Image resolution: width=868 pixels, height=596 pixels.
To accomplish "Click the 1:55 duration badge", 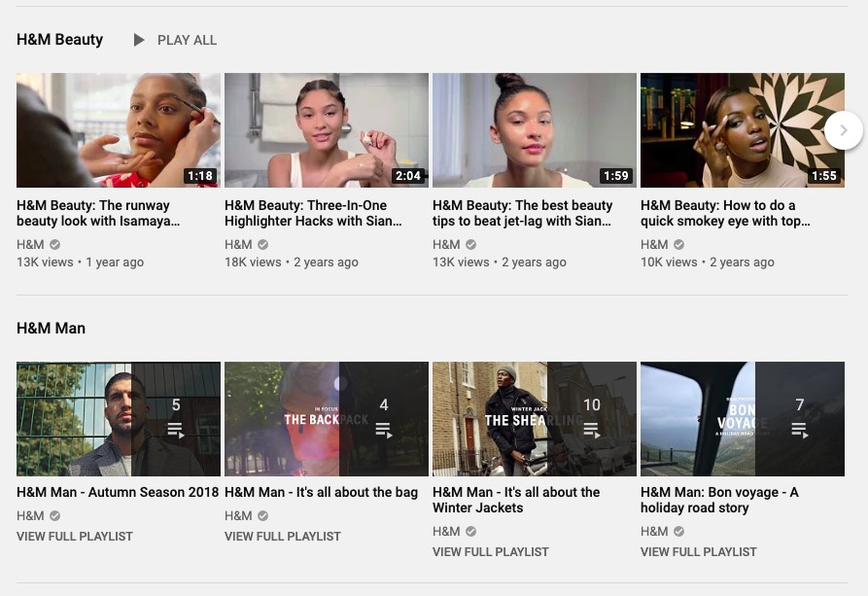I will [x=823, y=176].
